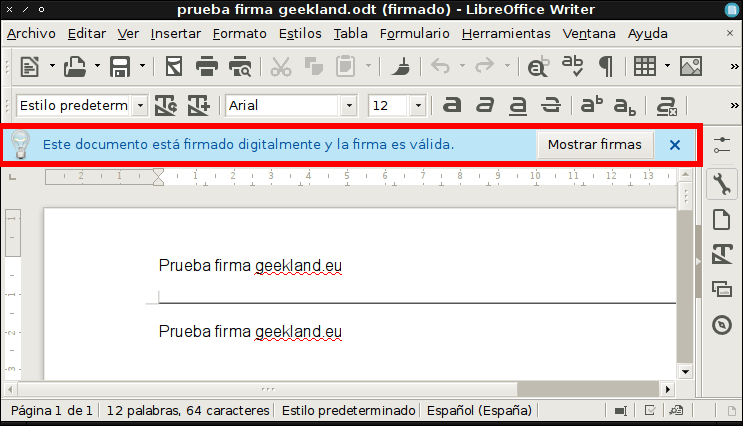
Task: Click the word count in status bar
Action: (188, 410)
